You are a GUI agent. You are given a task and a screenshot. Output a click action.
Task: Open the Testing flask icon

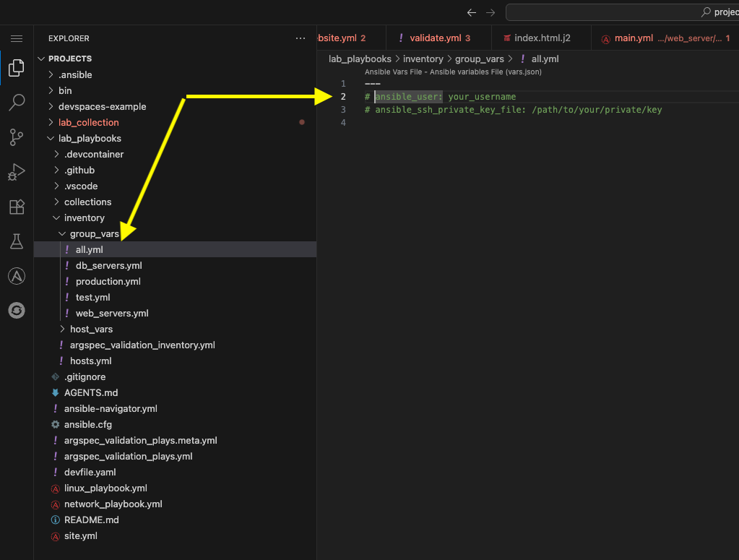tap(16, 242)
